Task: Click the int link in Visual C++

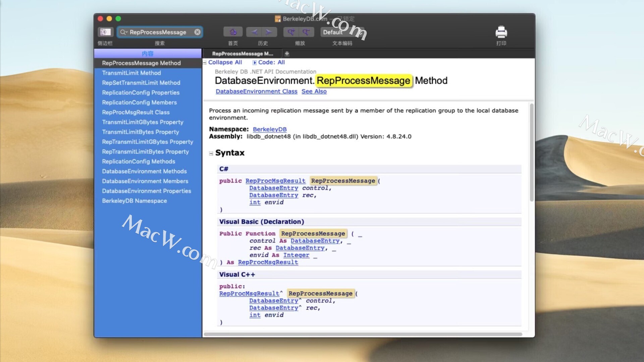Action: point(255,315)
